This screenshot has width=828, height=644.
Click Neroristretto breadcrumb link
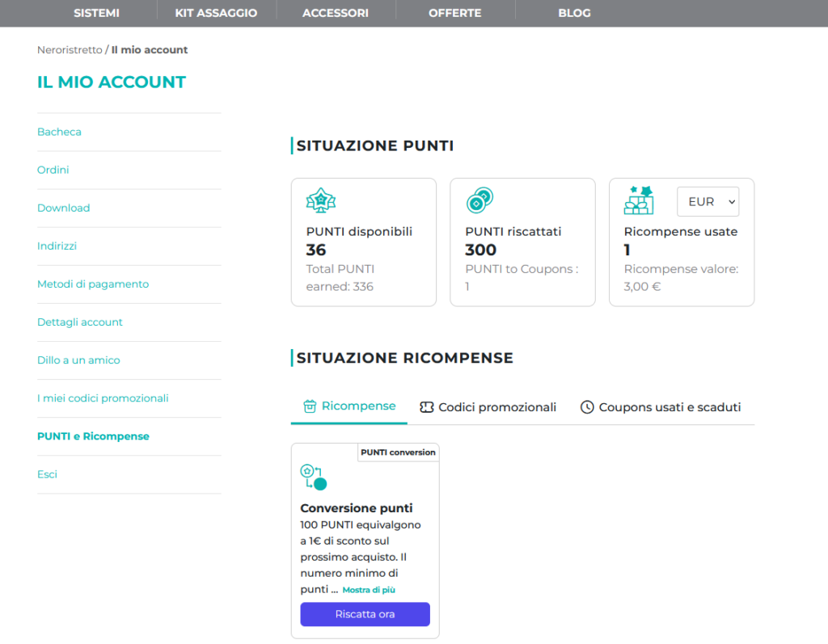point(70,50)
